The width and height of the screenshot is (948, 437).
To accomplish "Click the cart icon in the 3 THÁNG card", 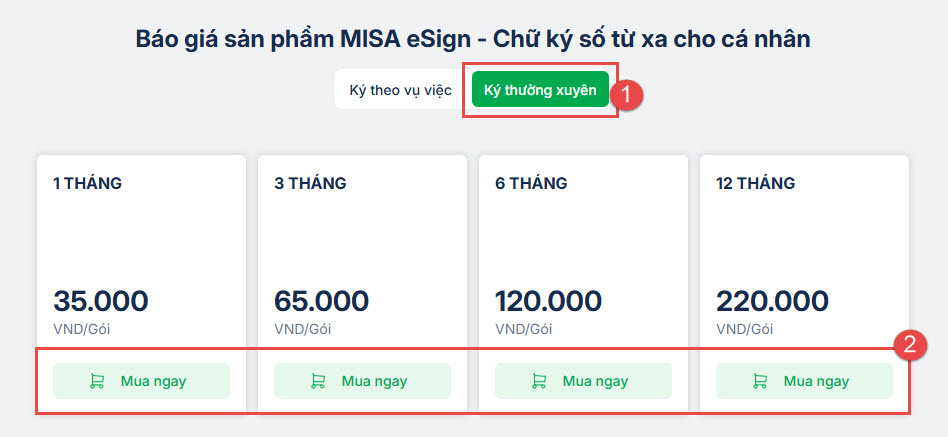I will [318, 381].
